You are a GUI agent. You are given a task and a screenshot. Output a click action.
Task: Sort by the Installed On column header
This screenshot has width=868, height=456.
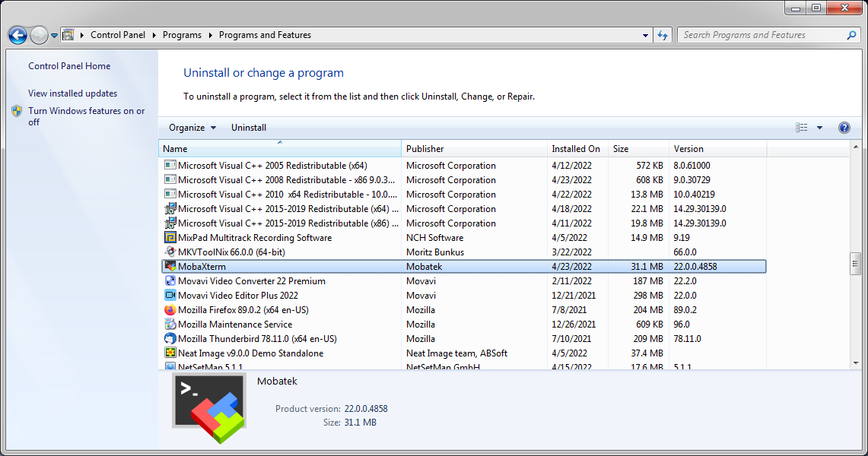[x=577, y=149]
